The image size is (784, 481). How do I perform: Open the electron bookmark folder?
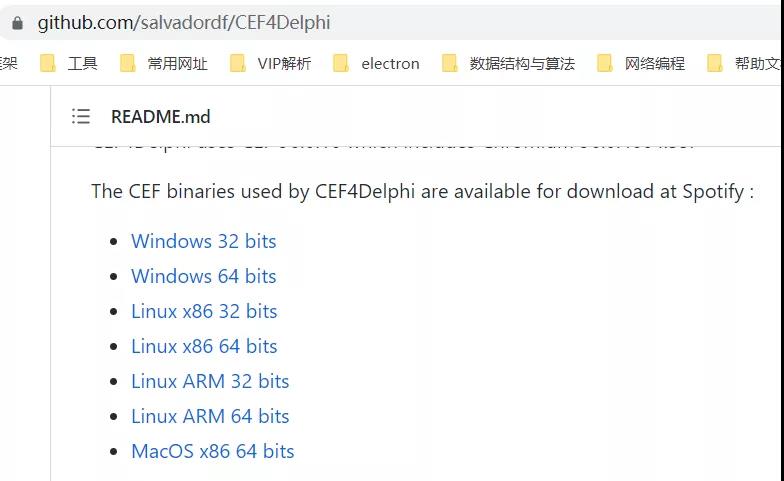376,64
